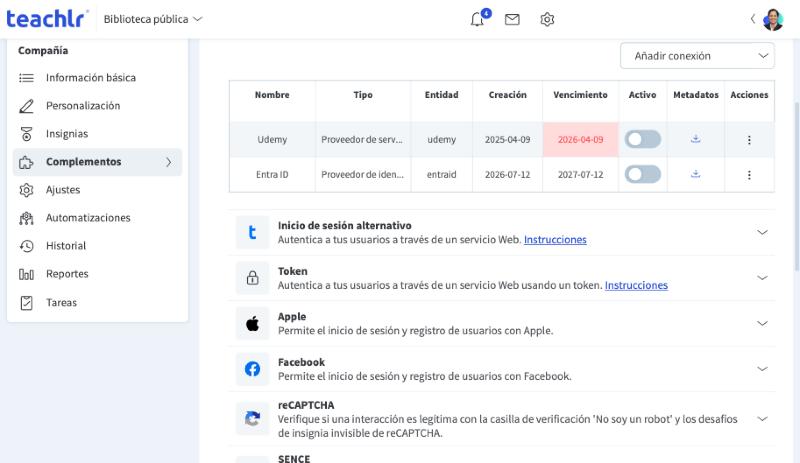Click the reCAPTCHA logo icon
The height and width of the screenshot is (463, 800).
pos(252,419)
